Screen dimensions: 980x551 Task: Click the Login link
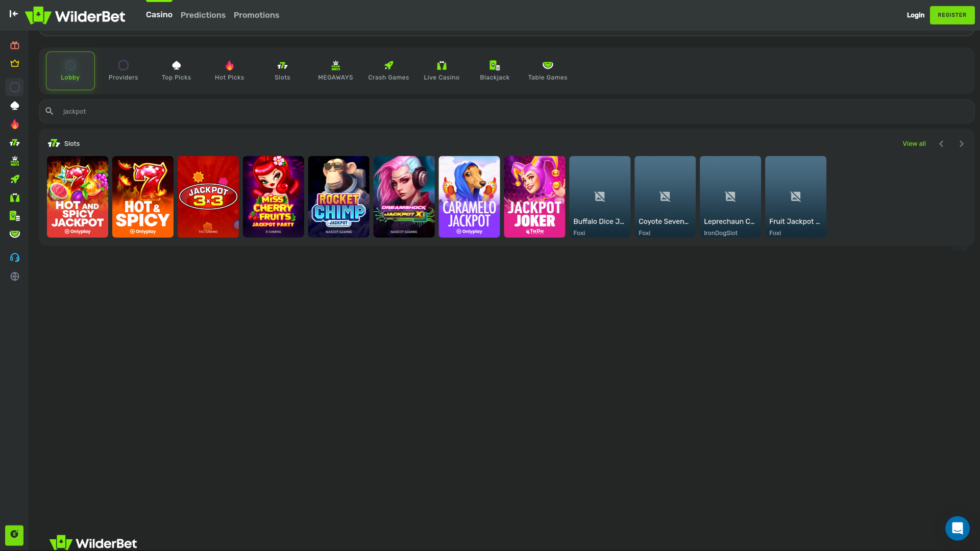click(x=915, y=15)
